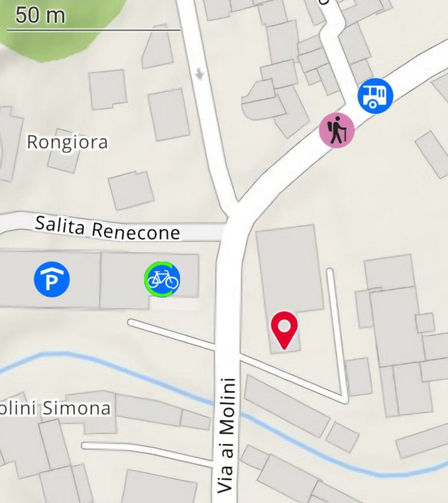Viewport: 448px width, 503px height.
Task: Select the large building north of red pin
Action: click(289, 270)
